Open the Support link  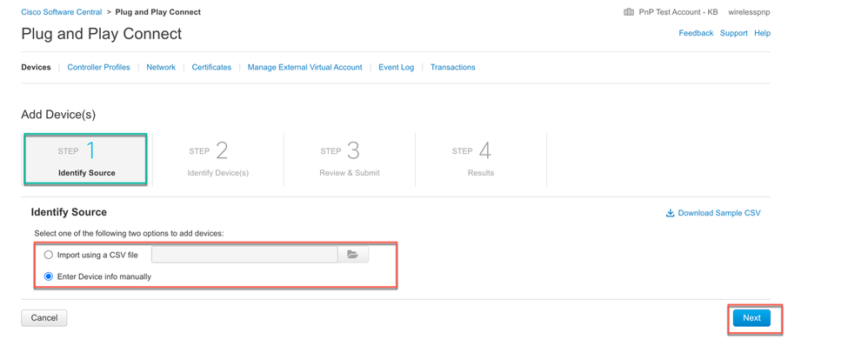(733, 33)
